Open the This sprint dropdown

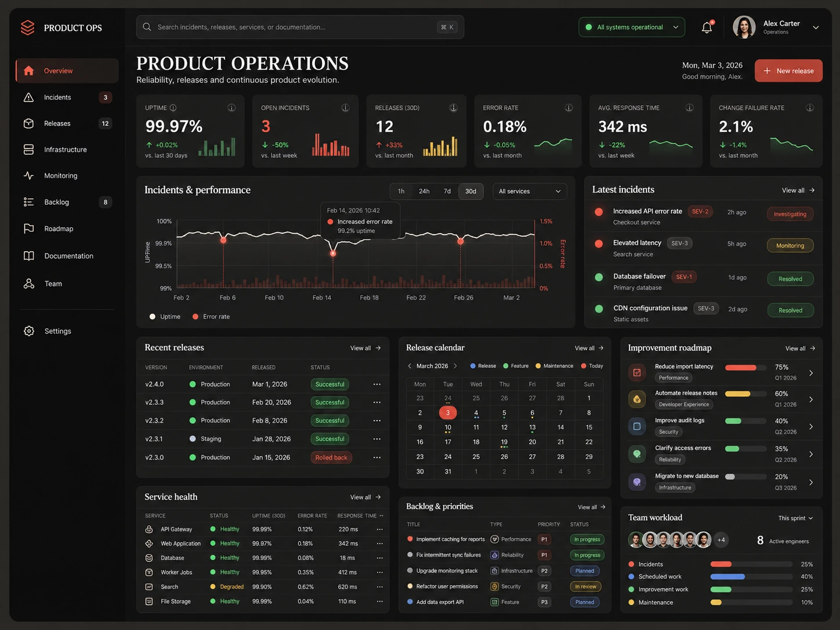(x=795, y=518)
